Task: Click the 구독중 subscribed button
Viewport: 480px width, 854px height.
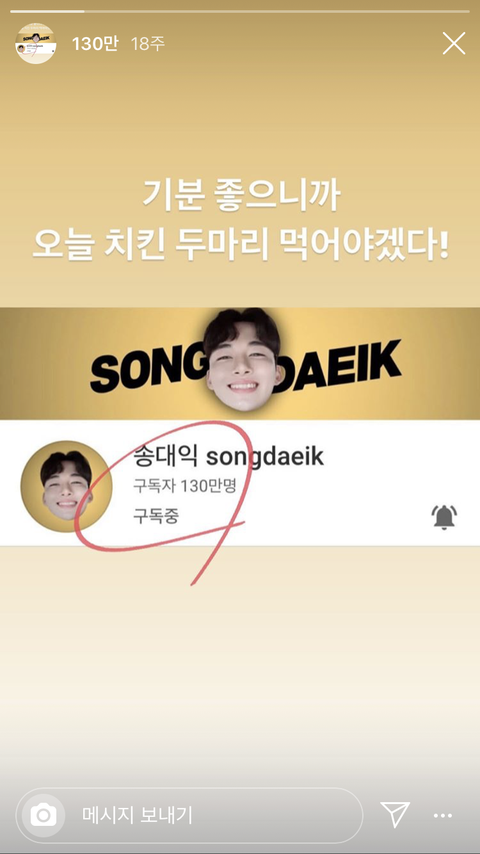Action: [155, 516]
